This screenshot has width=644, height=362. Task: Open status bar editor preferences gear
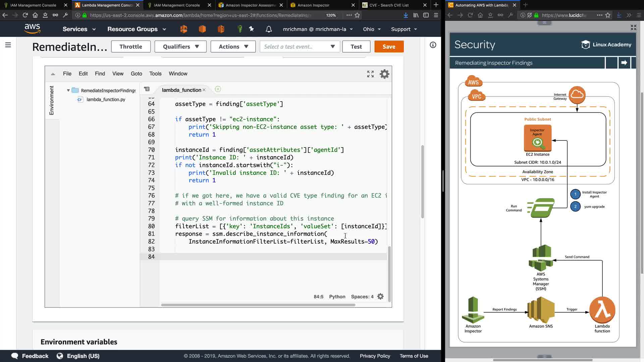coord(380,297)
